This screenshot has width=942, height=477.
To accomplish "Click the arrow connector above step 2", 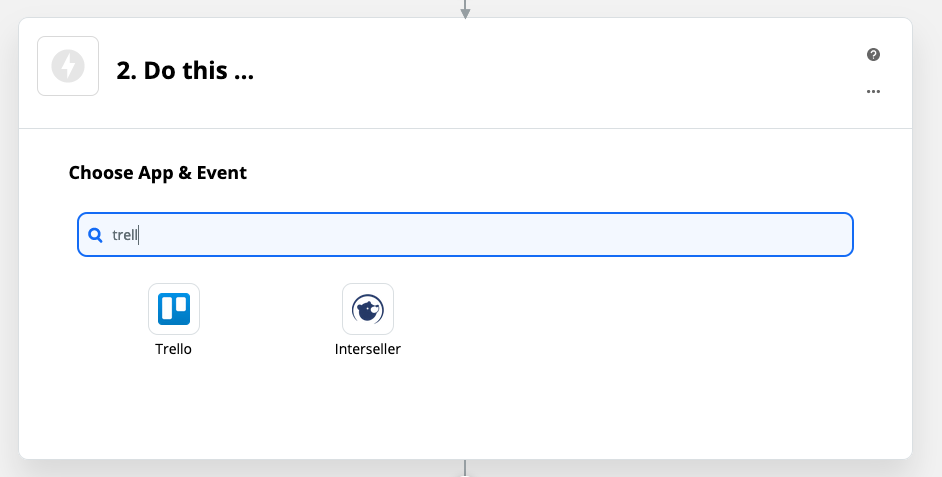I will (464, 9).
